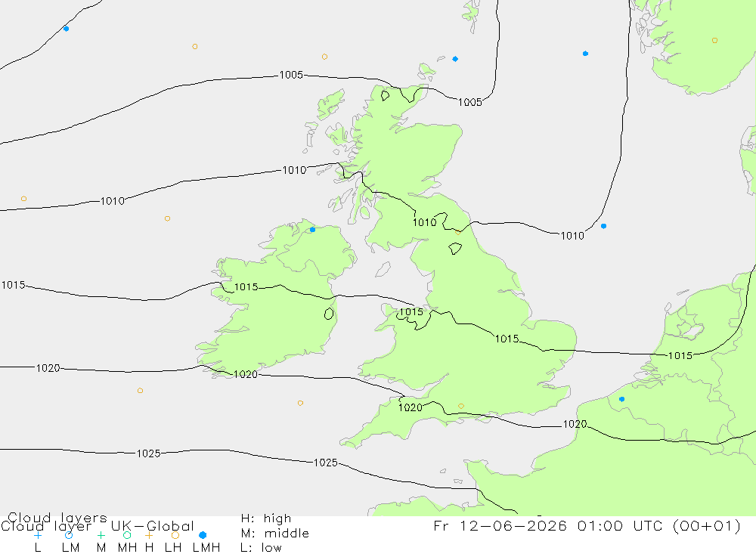Click the 1010 label over the North Sea

[x=572, y=236]
